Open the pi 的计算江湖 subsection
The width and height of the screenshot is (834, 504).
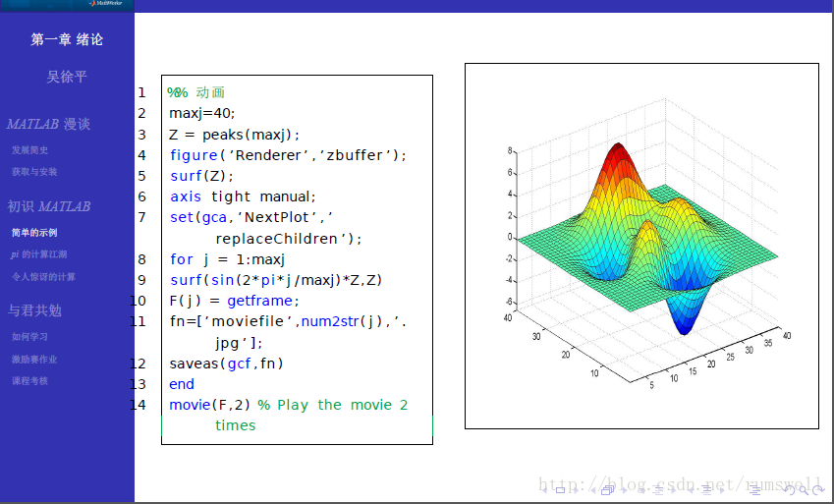point(39,254)
